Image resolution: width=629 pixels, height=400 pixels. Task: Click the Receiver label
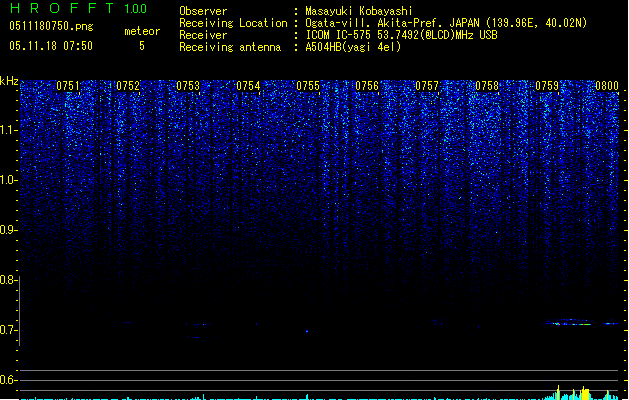[203, 35]
